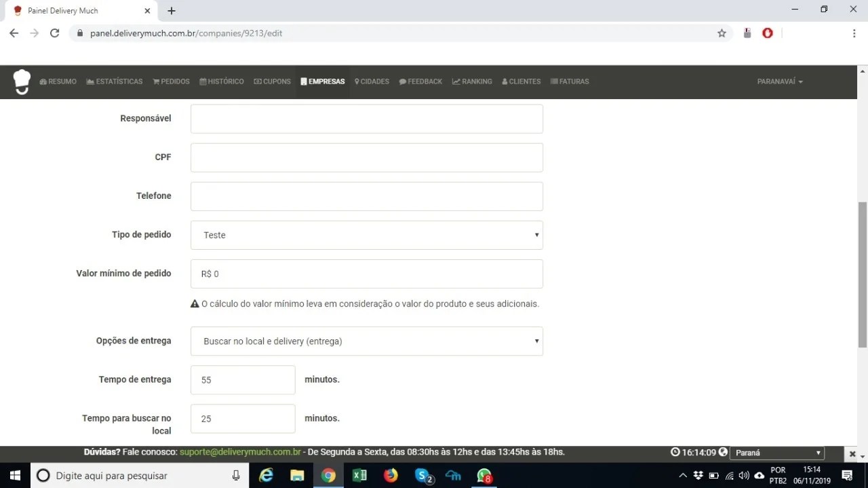
Task: Open Histórico in the navigation bar
Action: 222,81
